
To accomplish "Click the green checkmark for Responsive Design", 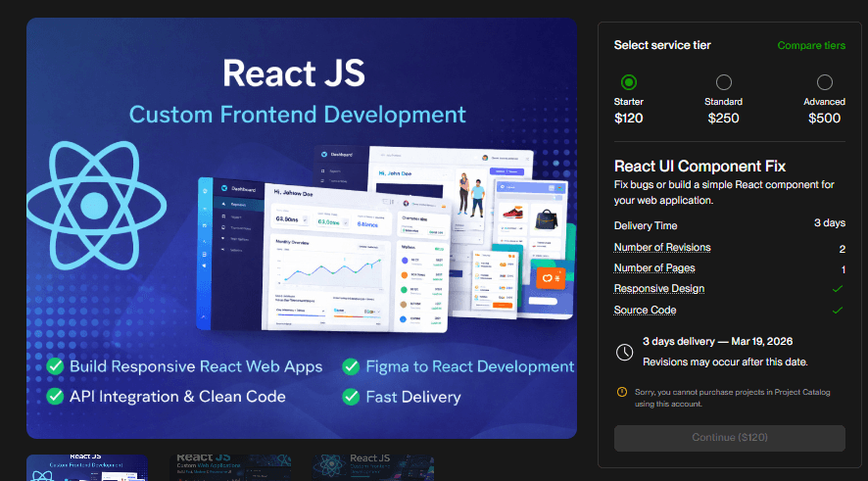I will point(837,289).
